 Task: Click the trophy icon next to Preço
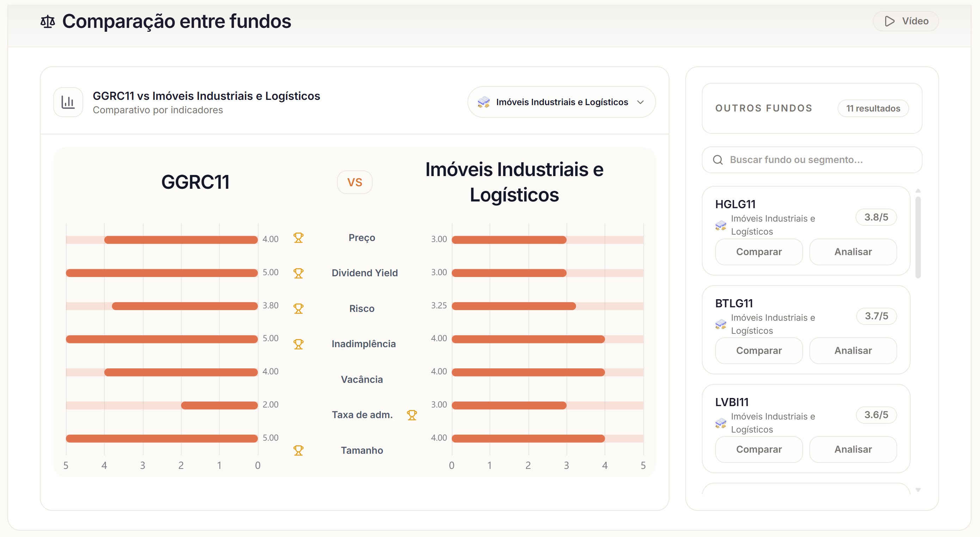tap(298, 238)
